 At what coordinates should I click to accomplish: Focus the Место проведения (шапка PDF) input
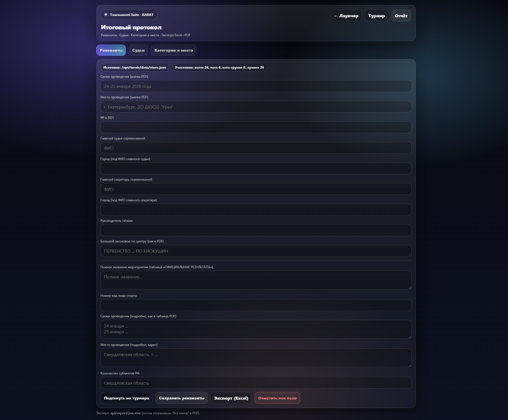pos(256,107)
